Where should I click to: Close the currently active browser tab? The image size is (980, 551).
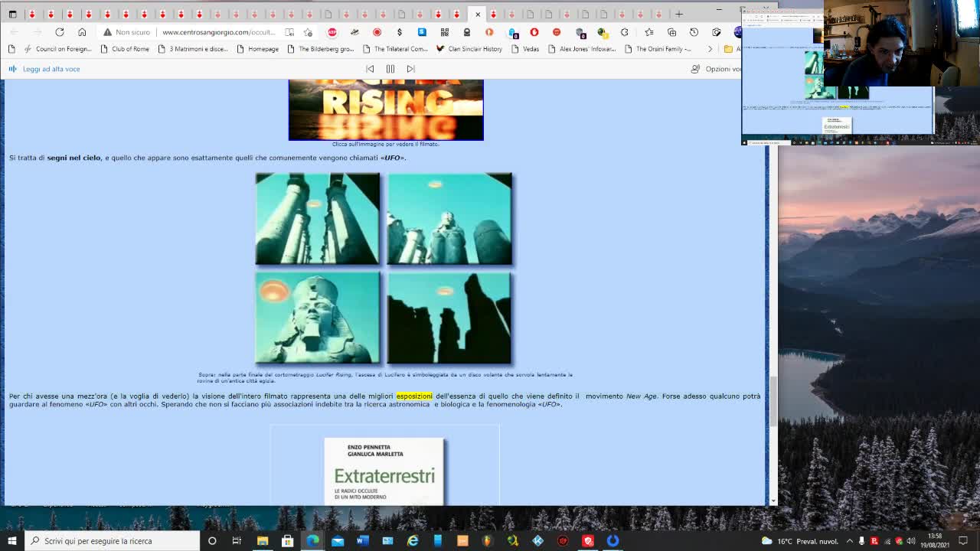(478, 14)
